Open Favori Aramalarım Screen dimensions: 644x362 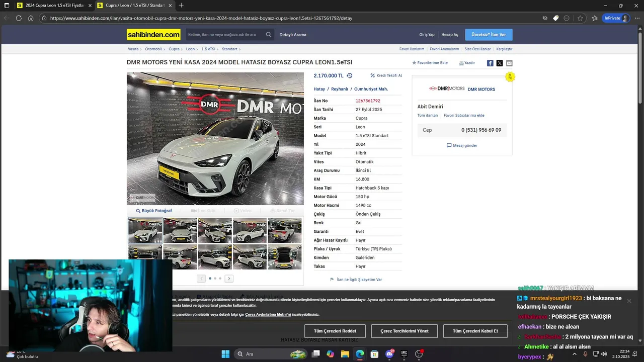click(x=444, y=49)
